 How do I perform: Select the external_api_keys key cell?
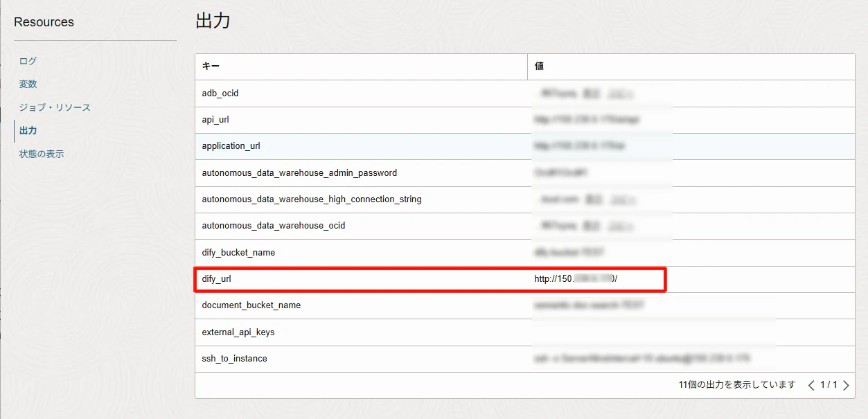pos(362,332)
